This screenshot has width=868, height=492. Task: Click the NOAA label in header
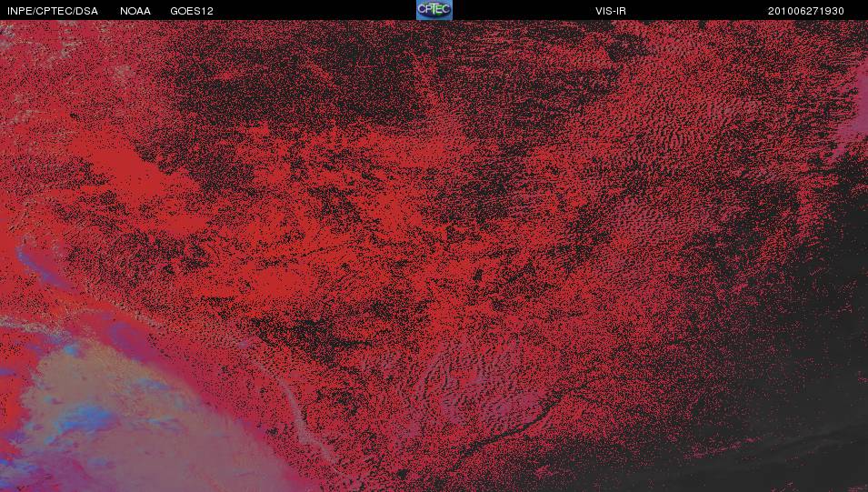click(x=135, y=11)
